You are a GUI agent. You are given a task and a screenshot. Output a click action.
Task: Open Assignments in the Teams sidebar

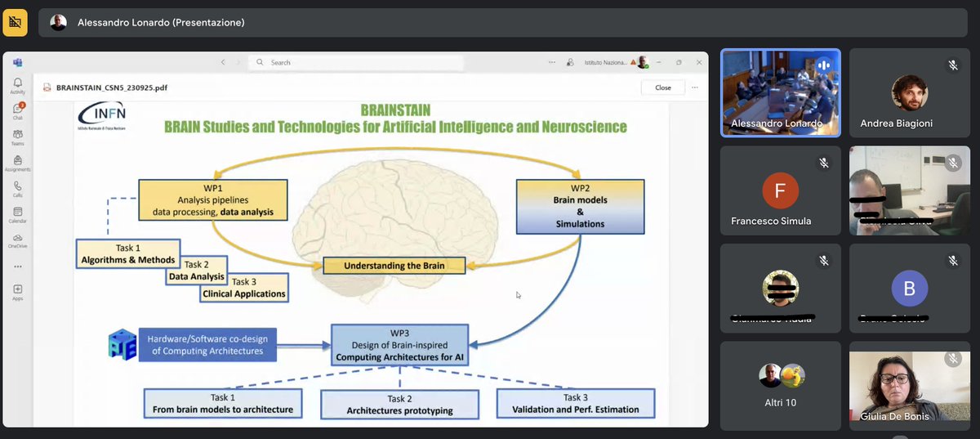(18, 164)
